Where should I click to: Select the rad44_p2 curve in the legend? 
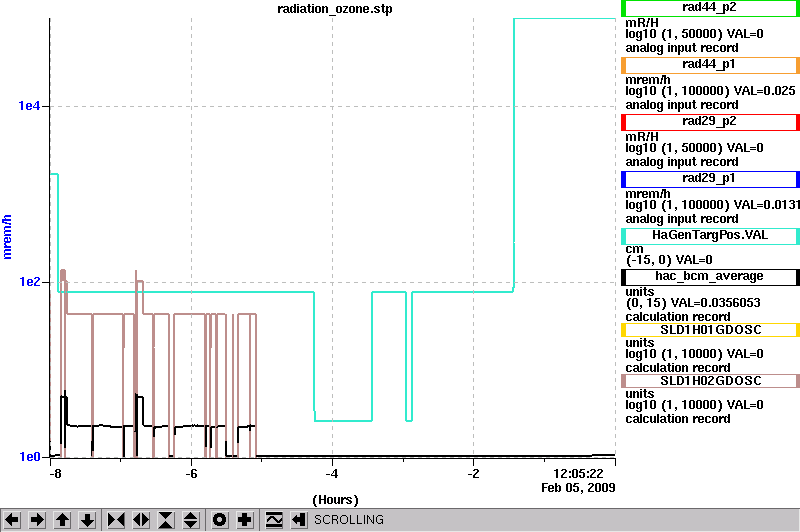[710, 8]
